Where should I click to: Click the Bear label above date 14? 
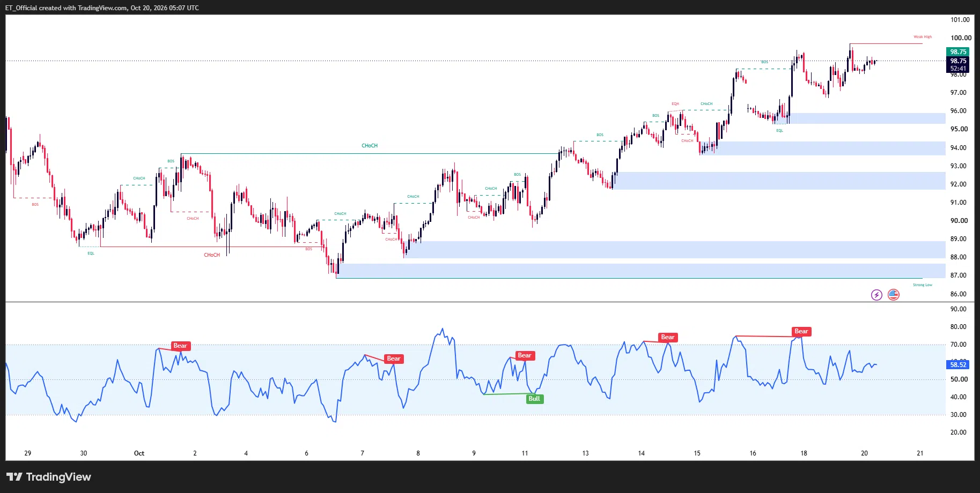click(x=668, y=337)
